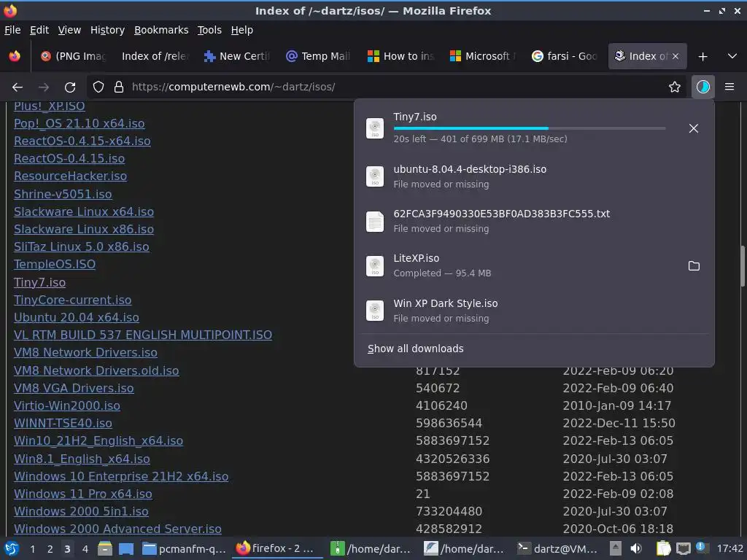747x560 pixels.
Task: Show all downloads
Action: click(x=415, y=349)
